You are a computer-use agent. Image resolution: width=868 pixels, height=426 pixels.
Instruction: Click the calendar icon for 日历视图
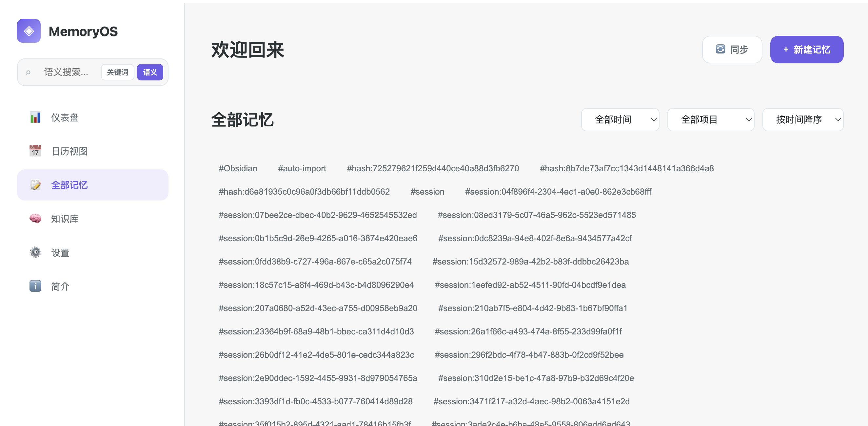click(x=35, y=151)
